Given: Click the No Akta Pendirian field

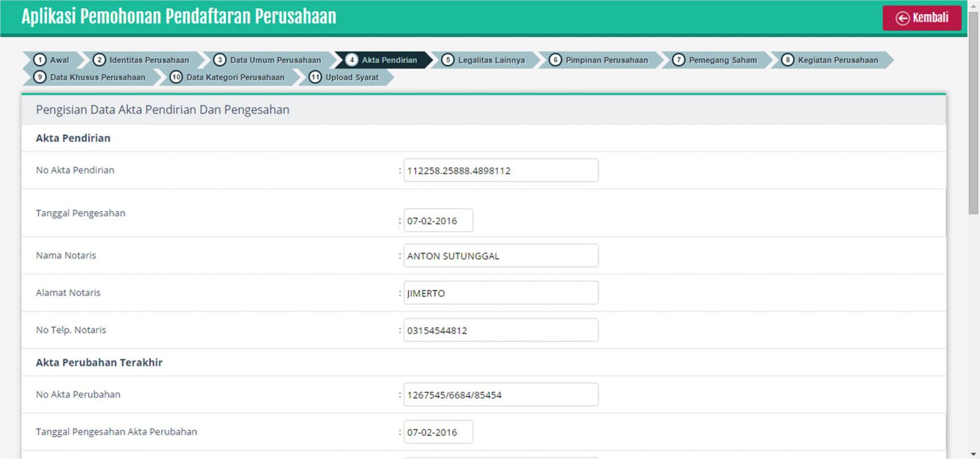Looking at the screenshot, I should point(500,170).
